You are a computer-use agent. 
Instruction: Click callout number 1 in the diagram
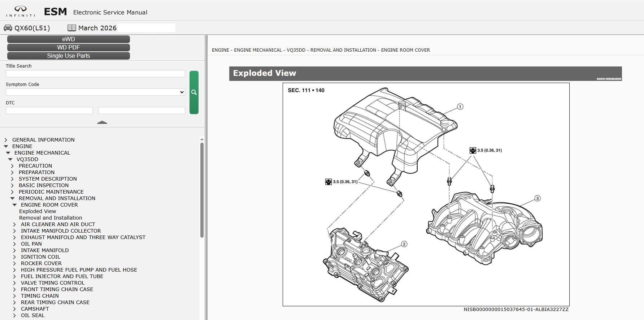460,107
